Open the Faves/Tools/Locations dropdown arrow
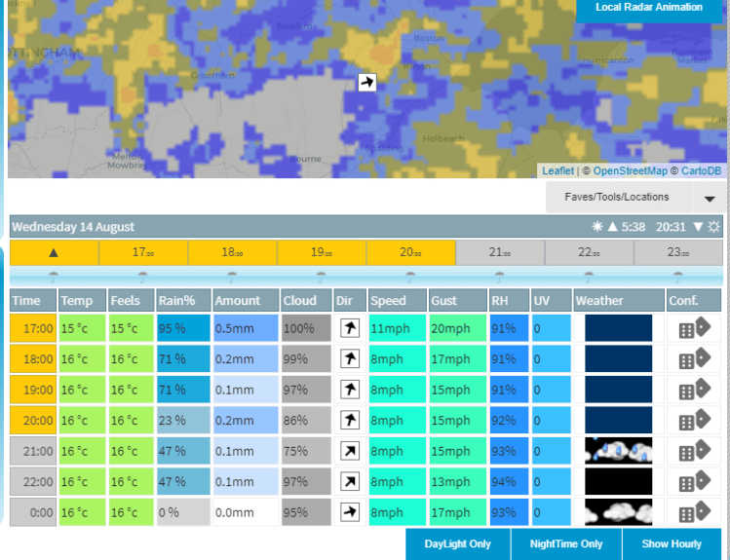 [709, 198]
